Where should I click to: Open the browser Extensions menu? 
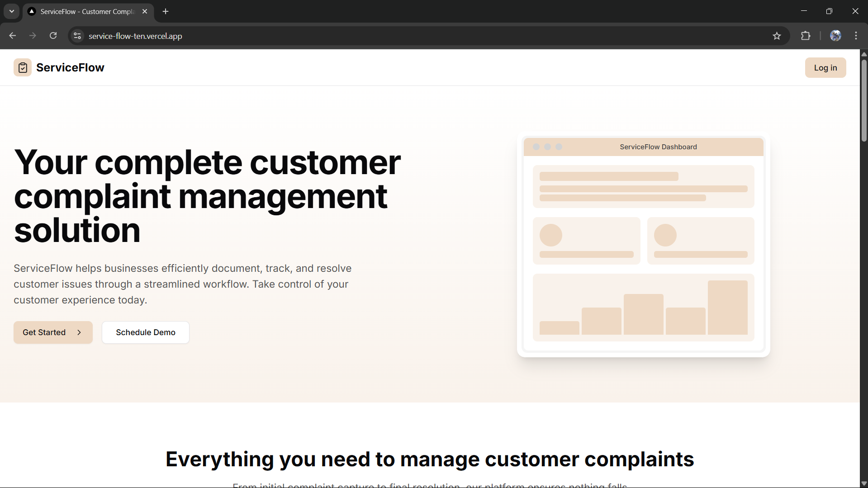(806, 36)
